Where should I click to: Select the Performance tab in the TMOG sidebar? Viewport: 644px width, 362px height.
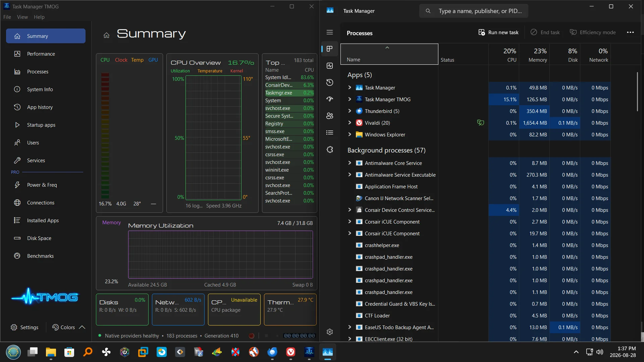pos(46,54)
